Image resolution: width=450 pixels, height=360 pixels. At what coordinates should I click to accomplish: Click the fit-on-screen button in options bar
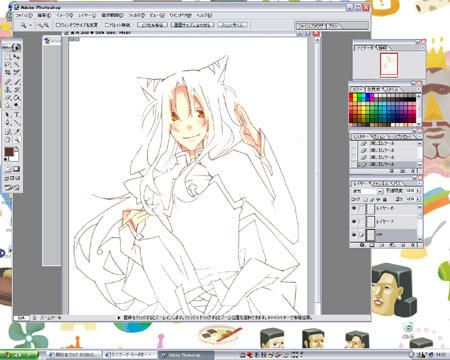192,25
